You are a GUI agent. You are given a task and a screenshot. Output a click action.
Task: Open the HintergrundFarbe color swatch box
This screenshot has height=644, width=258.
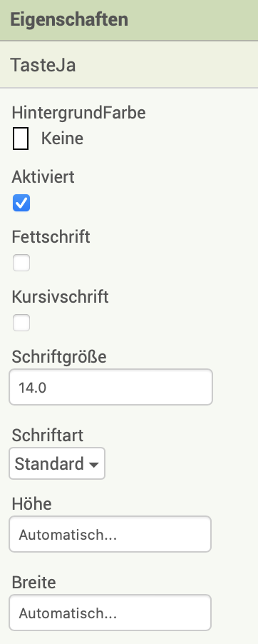click(21, 139)
